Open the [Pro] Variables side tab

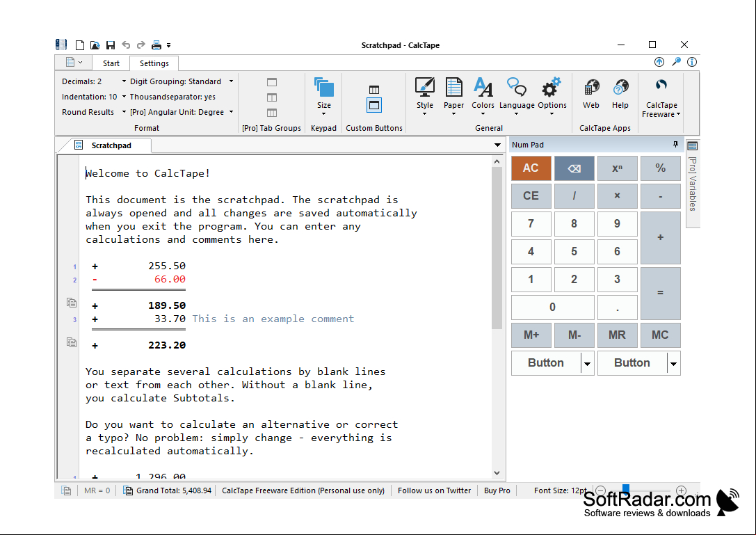point(693,182)
